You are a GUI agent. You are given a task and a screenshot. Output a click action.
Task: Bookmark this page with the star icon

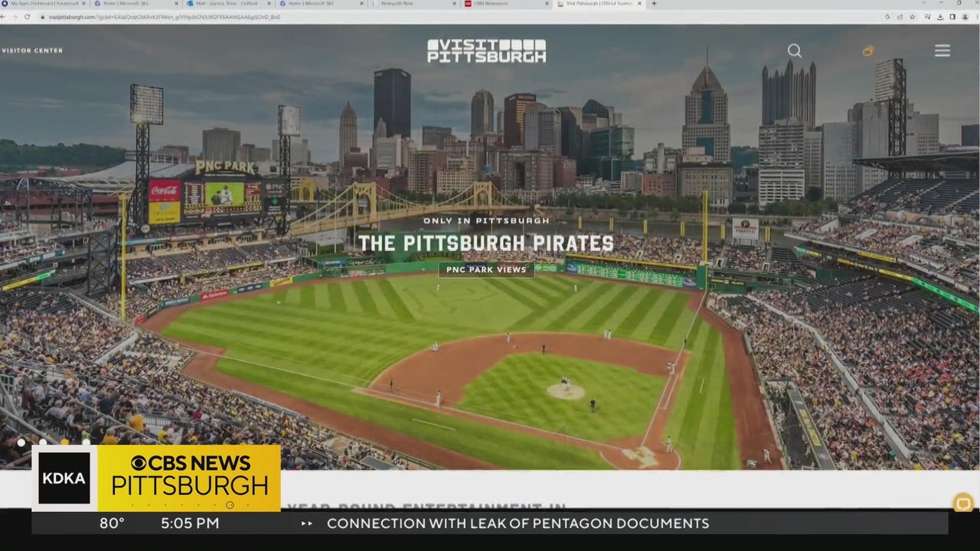tap(913, 17)
